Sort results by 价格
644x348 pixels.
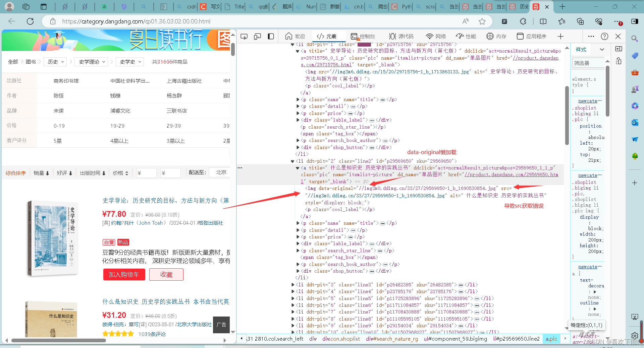click(x=120, y=173)
